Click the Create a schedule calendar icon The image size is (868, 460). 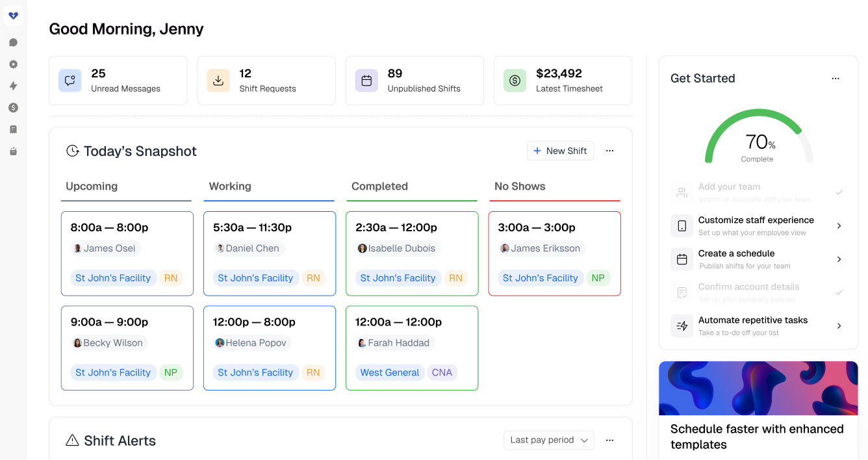coord(682,259)
